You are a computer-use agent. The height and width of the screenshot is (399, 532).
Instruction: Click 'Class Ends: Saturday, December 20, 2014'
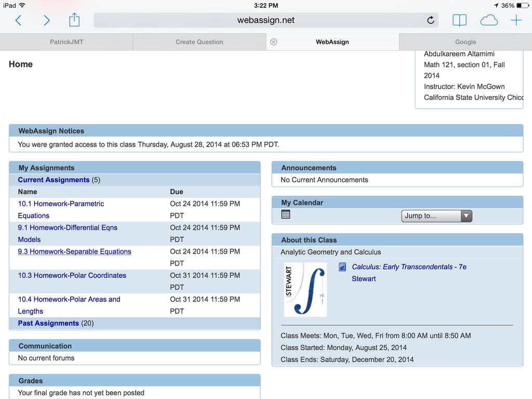pos(347,360)
